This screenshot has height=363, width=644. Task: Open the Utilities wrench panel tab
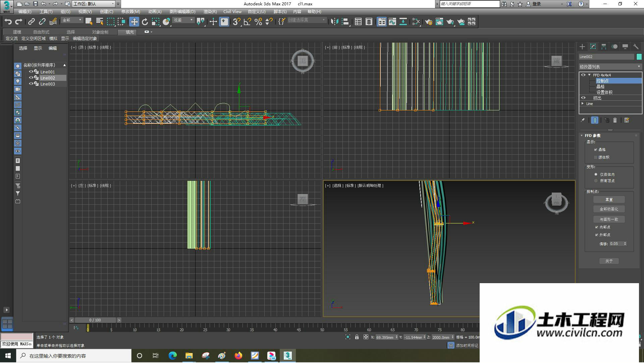click(636, 47)
